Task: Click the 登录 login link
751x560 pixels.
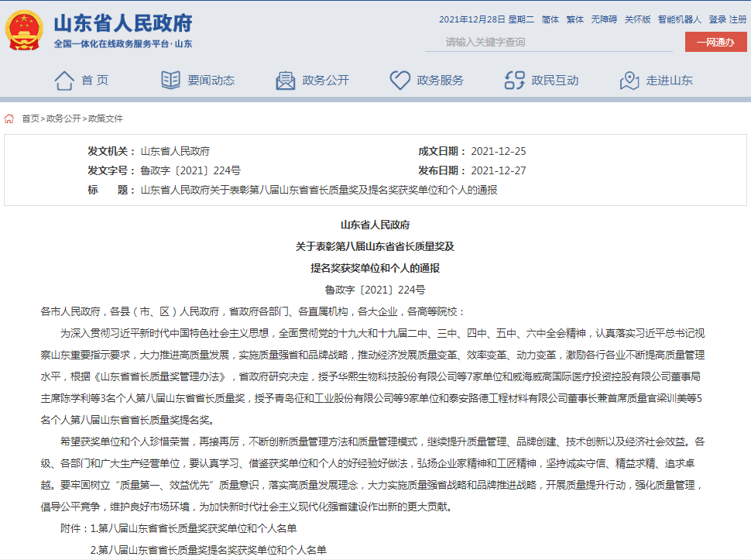Action: coord(717,19)
